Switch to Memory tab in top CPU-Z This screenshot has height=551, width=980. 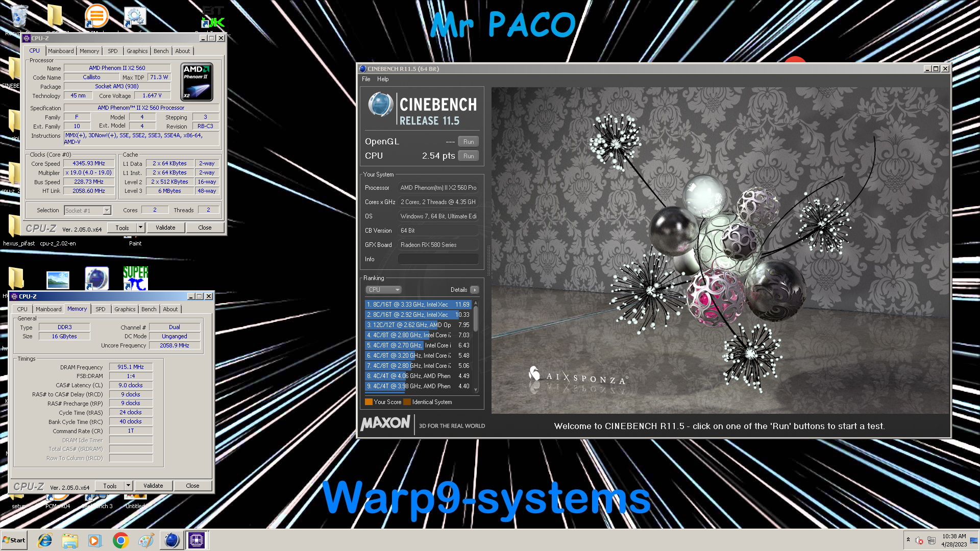tap(89, 51)
